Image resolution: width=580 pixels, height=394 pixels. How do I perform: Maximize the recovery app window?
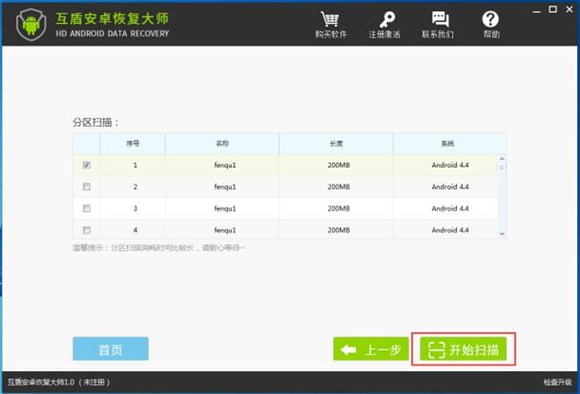click(x=553, y=9)
